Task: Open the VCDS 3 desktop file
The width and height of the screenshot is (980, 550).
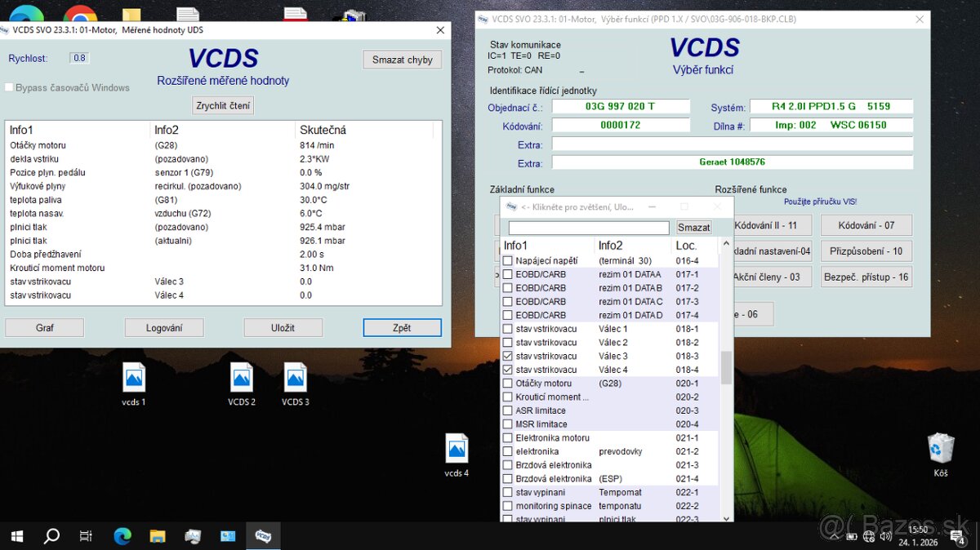Action: (296, 378)
